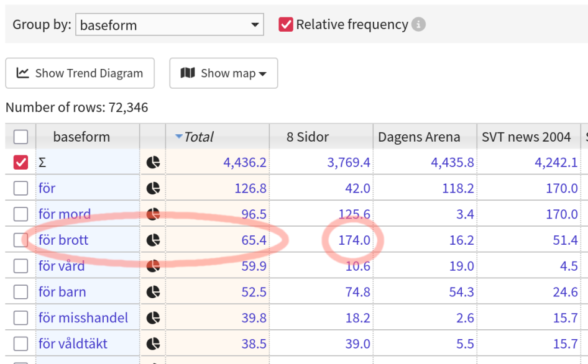Open the Group by baseform dropdown
Viewport: 588px width, 364px height.
click(x=169, y=25)
